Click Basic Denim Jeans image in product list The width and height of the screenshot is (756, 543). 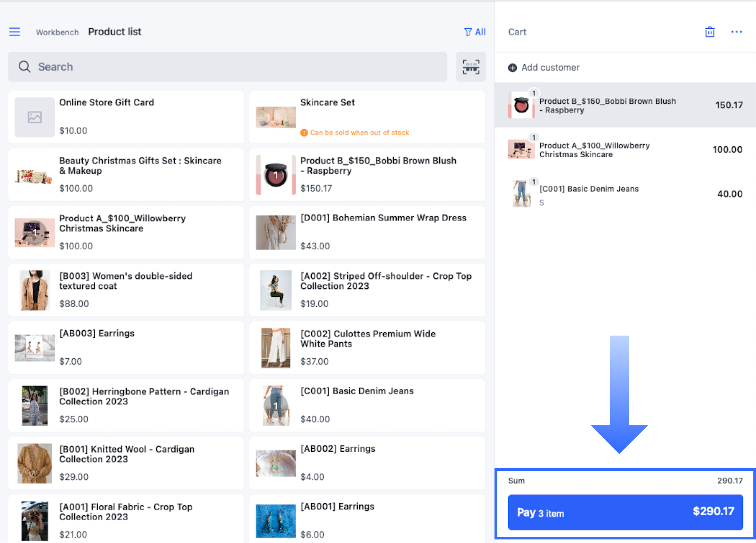(x=276, y=406)
